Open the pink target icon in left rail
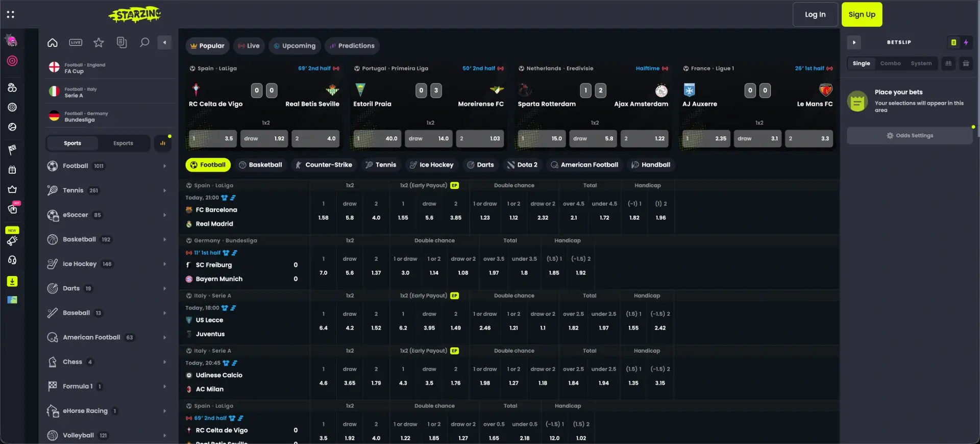980x444 pixels. tap(12, 61)
